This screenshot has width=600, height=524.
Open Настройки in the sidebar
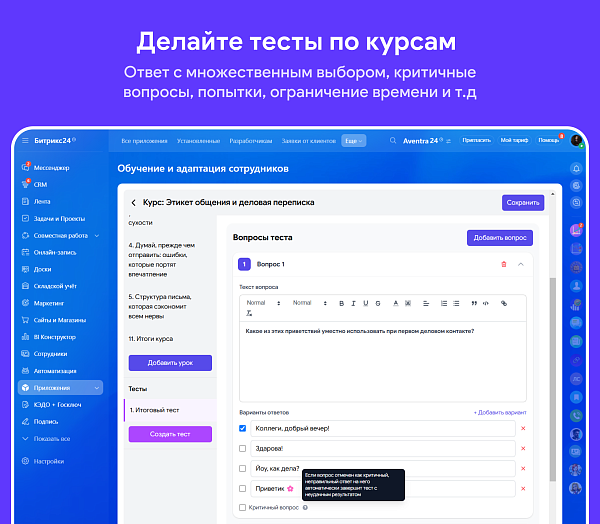pyautogui.click(x=49, y=461)
